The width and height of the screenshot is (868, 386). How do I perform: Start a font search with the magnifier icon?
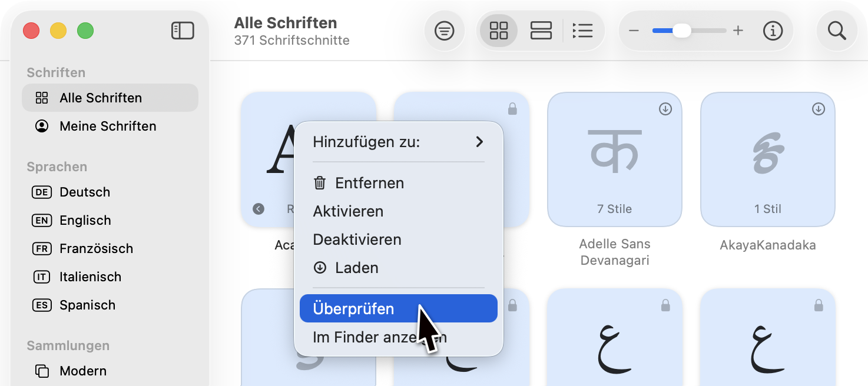pos(837,31)
